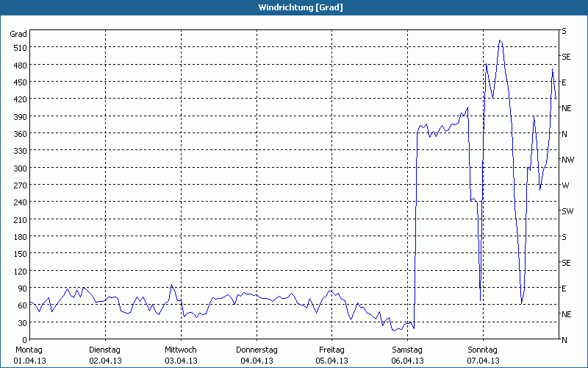Screen dimensions: 588x368
Task: Click the 'Mittwoch' day label
Action: 180,350
